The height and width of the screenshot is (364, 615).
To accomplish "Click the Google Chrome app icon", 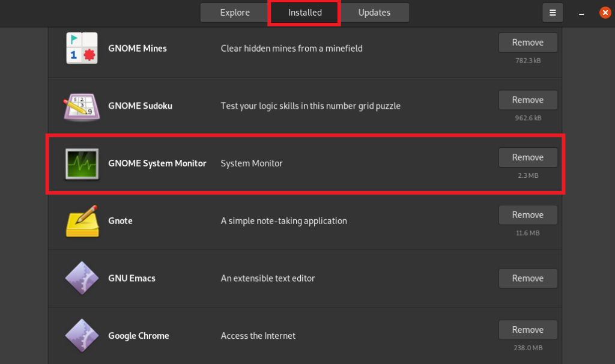I will coord(82,335).
